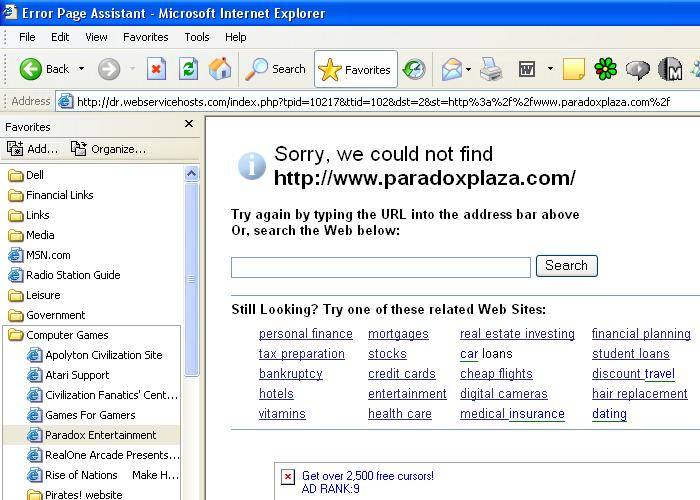Toggle the Search pane toolbar button
The image size is (700, 500).
tap(276, 69)
